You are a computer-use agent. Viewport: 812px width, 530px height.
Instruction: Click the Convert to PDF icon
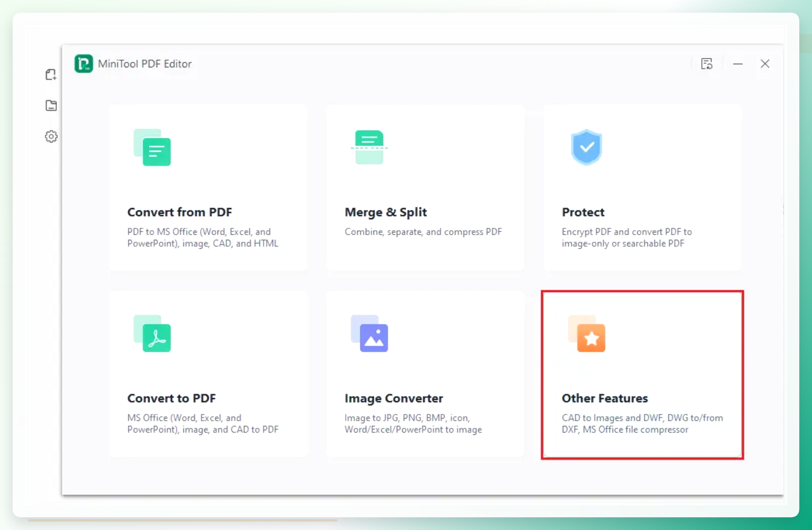152,333
